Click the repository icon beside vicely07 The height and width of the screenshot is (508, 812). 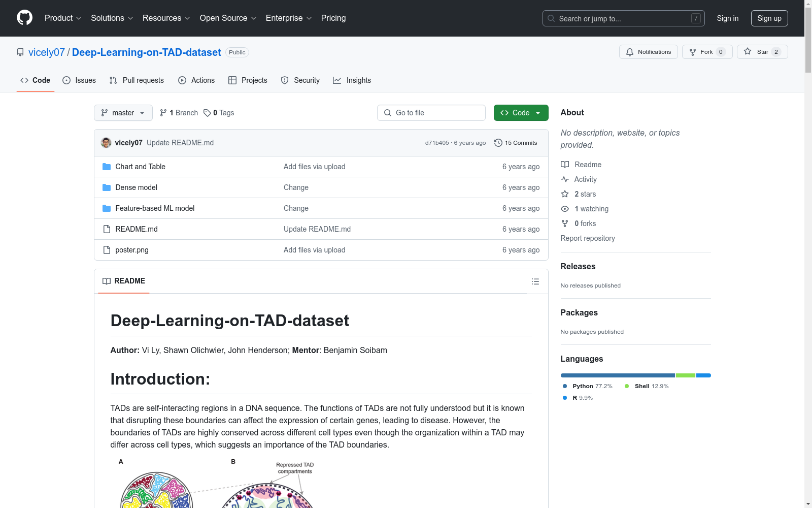pos(20,52)
